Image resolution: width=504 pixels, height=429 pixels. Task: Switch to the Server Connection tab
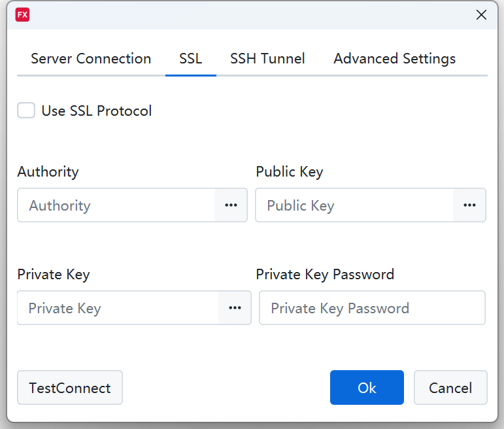(91, 59)
